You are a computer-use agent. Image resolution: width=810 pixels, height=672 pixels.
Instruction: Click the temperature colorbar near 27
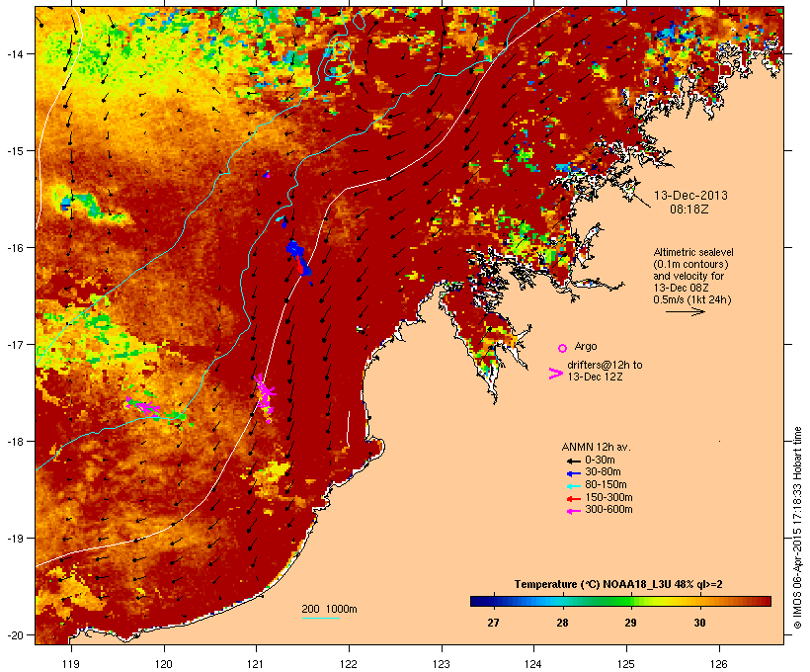(x=493, y=601)
